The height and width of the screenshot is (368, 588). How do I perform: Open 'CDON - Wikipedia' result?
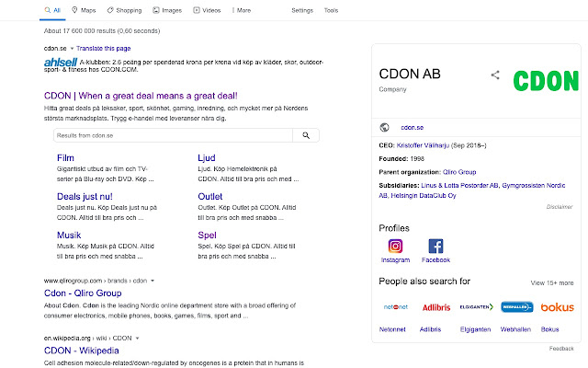[x=82, y=351]
